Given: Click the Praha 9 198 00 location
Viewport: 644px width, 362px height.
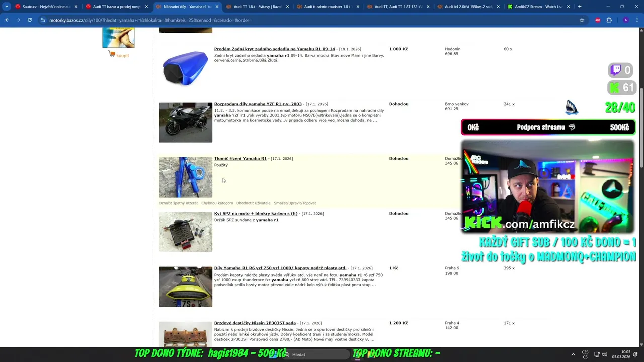Looking at the screenshot, I should pyautogui.click(x=452, y=270).
